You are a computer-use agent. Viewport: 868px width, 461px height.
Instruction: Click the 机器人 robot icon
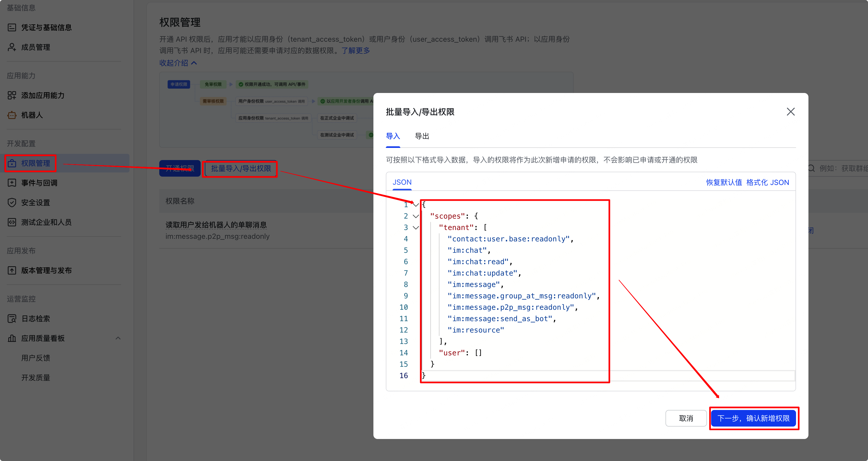(x=12, y=115)
